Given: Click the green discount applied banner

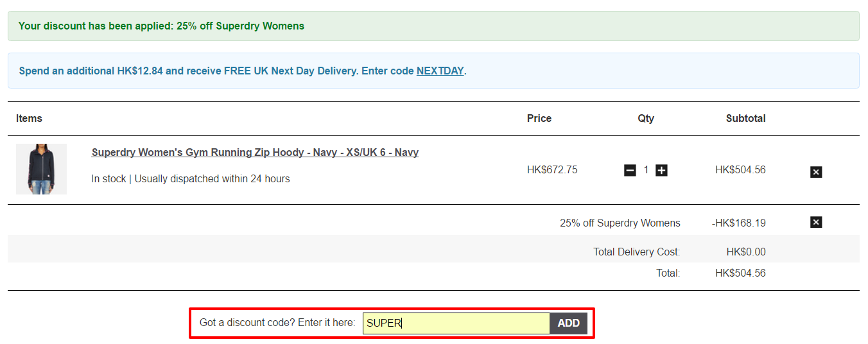Looking at the screenshot, I should [433, 26].
